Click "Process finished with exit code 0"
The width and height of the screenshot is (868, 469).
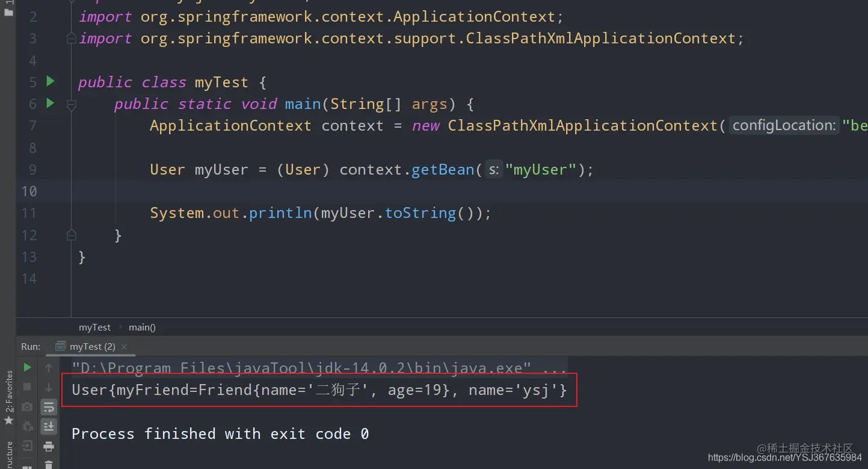(x=220, y=433)
